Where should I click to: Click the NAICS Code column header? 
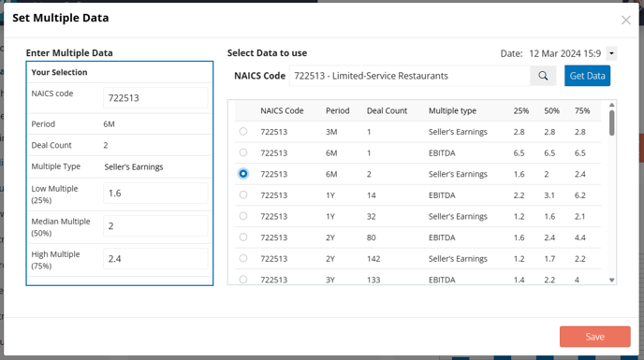(282, 111)
